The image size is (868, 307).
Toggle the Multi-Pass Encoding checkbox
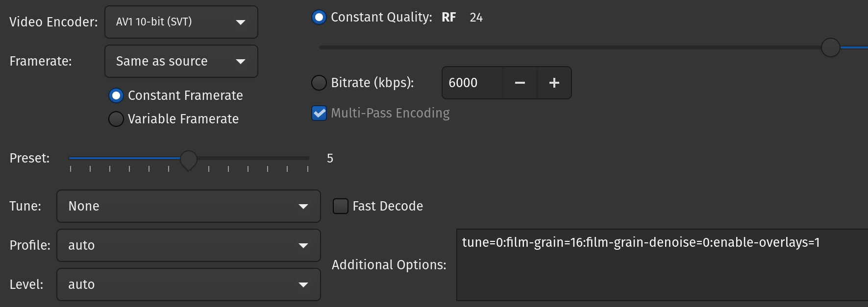pos(319,113)
